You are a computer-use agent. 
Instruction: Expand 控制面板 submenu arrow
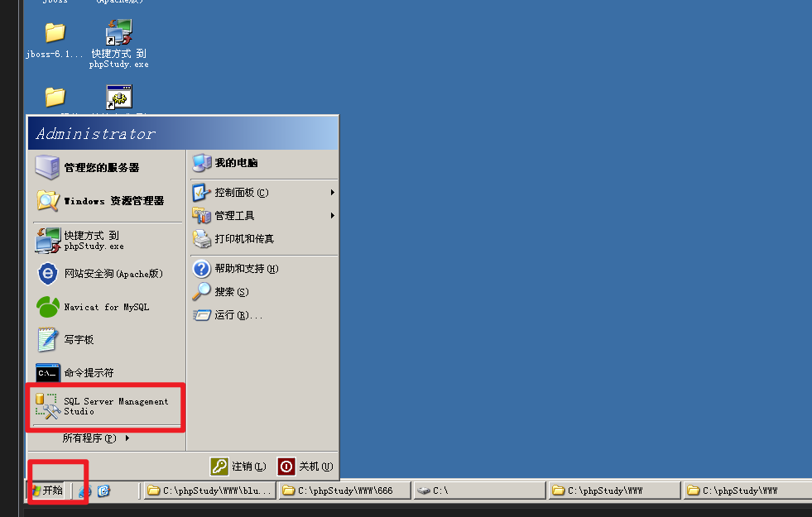click(333, 193)
